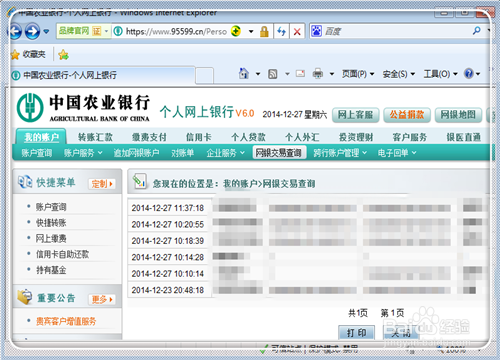Viewport: 500px width, 360px height.
Task: Open 持有基金 in the quick menu
Action: point(51,270)
